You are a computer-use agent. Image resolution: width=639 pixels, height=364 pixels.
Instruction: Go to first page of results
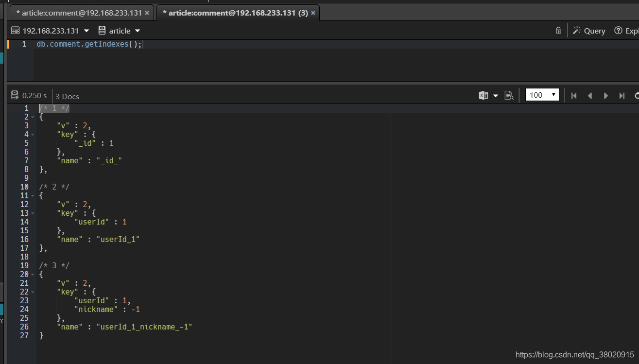(574, 96)
